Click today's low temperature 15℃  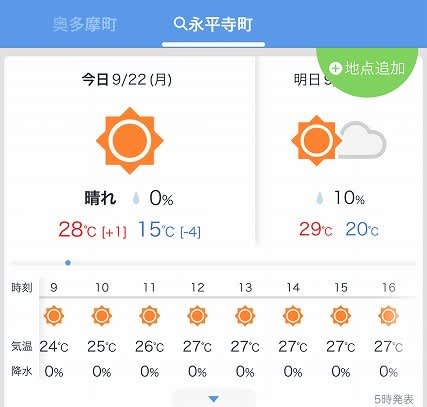156,230
